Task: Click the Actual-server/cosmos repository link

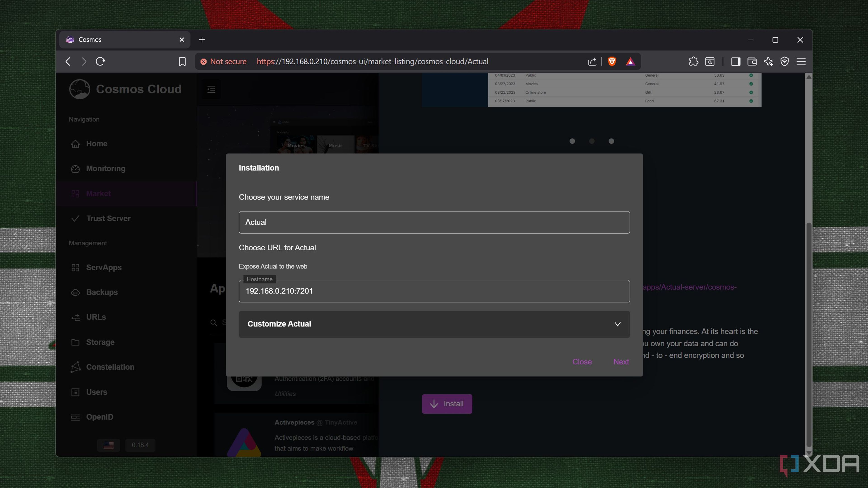Action: tap(690, 287)
